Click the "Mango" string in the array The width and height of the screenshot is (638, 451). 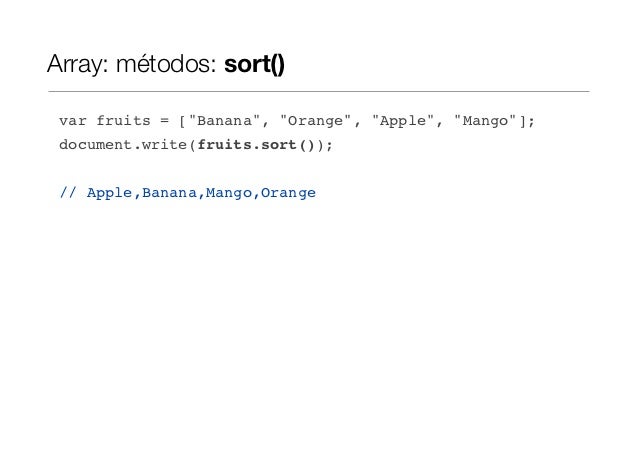[x=485, y=122]
